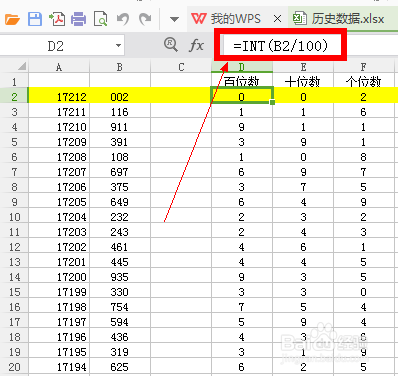This screenshot has width=398, height=376.
Task: Click cell containing 935
Action: 120,277
